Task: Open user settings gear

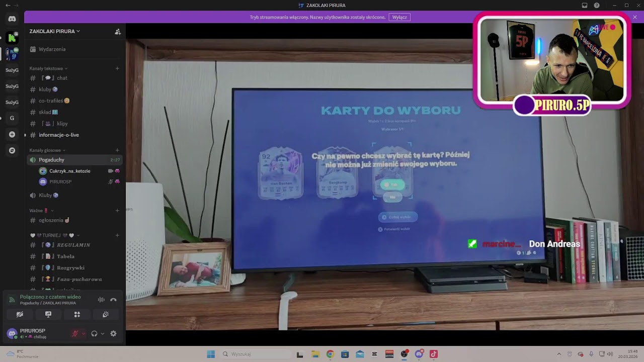Action: (113, 333)
